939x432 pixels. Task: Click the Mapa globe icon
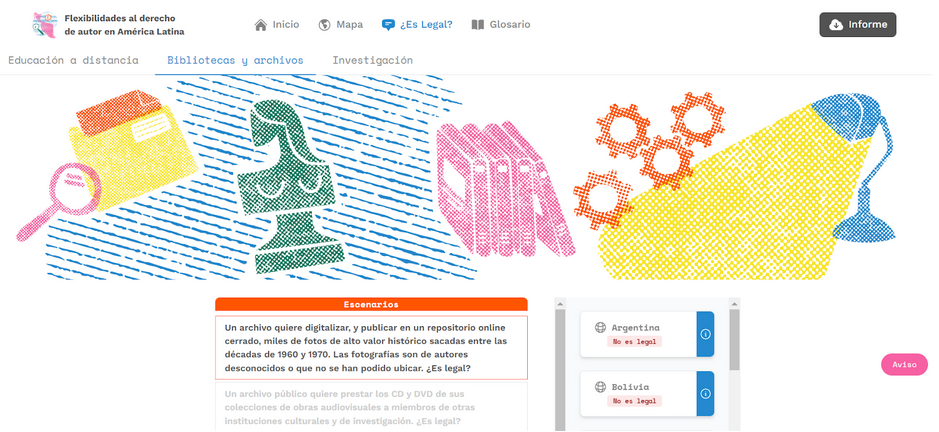[x=325, y=25]
